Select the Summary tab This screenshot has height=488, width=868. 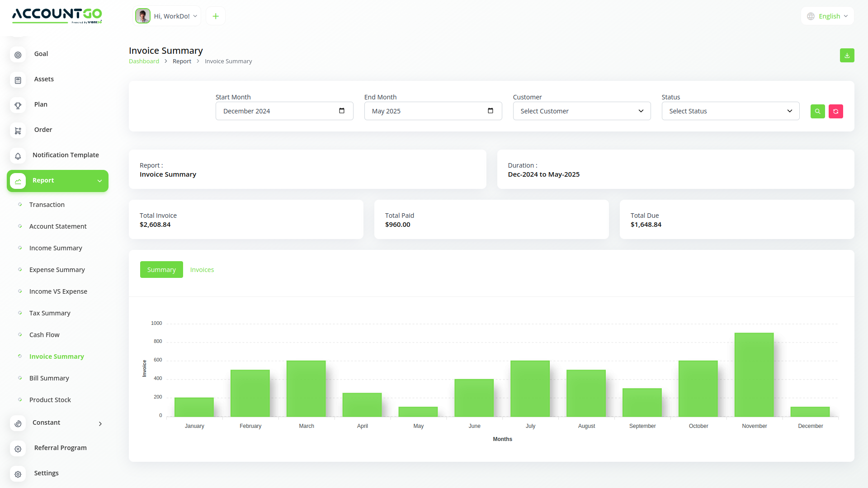[x=161, y=269]
